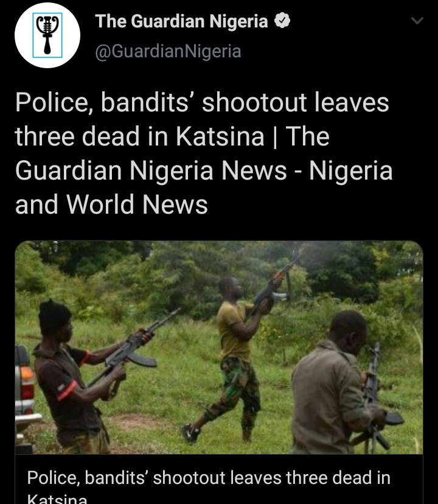Screen dimensions: 438x504
Task: Tap the partially visible "Katsina" card text
Action: [x=57, y=499]
